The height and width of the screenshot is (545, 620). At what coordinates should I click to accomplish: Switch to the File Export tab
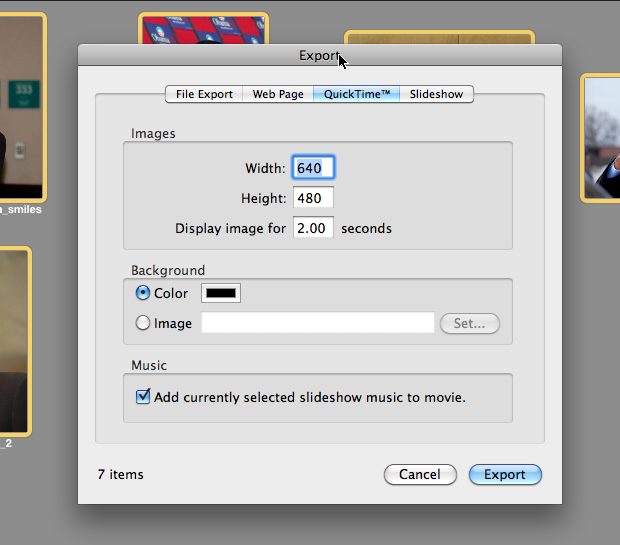[204, 94]
